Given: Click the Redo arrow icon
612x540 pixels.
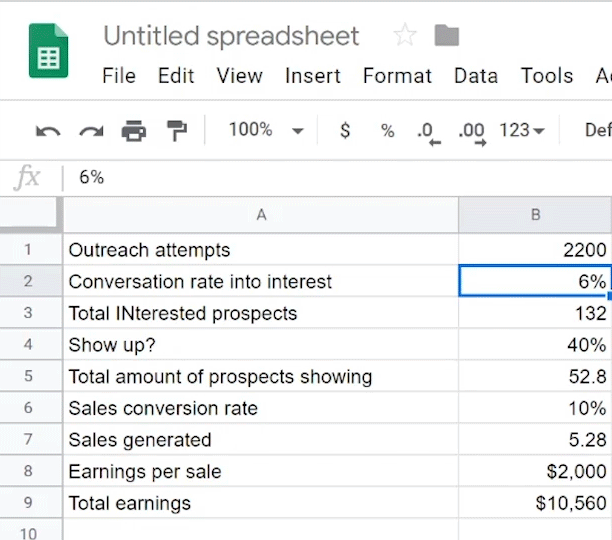Looking at the screenshot, I should click(x=91, y=131).
